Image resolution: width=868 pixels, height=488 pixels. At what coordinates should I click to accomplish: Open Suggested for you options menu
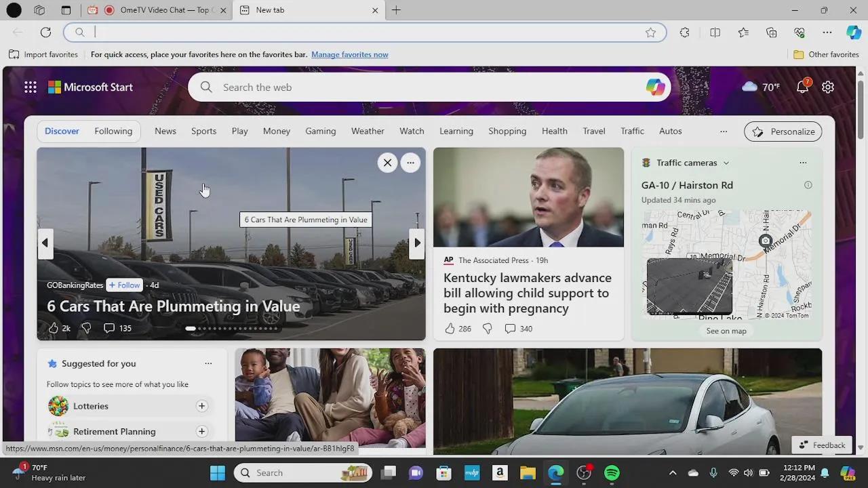[208, 364]
